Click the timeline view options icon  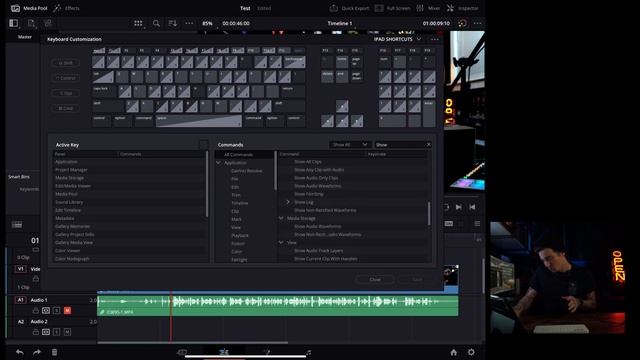(x=17, y=224)
